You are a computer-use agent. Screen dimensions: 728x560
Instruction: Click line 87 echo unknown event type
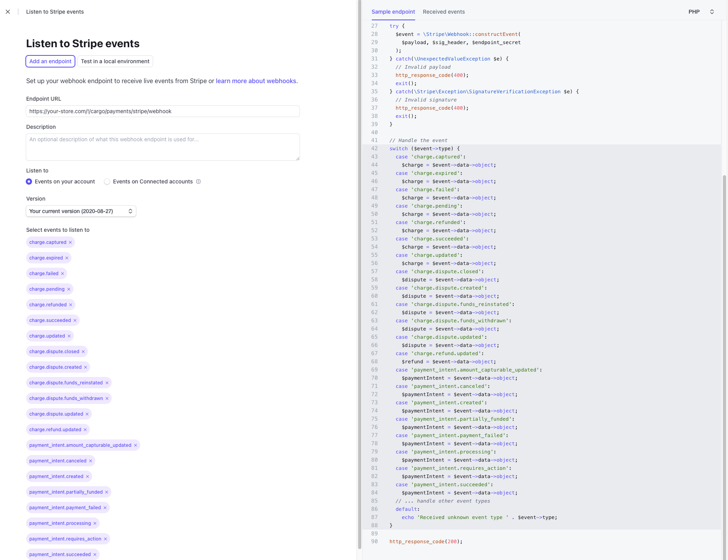[x=480, y=517]
